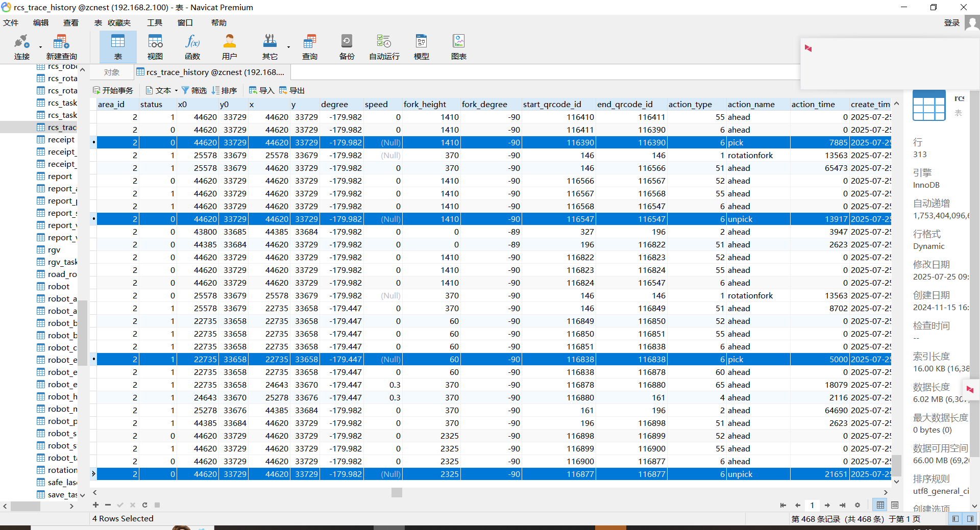Select the 用户 (User) toolbar icon

(x=229, y=47)
